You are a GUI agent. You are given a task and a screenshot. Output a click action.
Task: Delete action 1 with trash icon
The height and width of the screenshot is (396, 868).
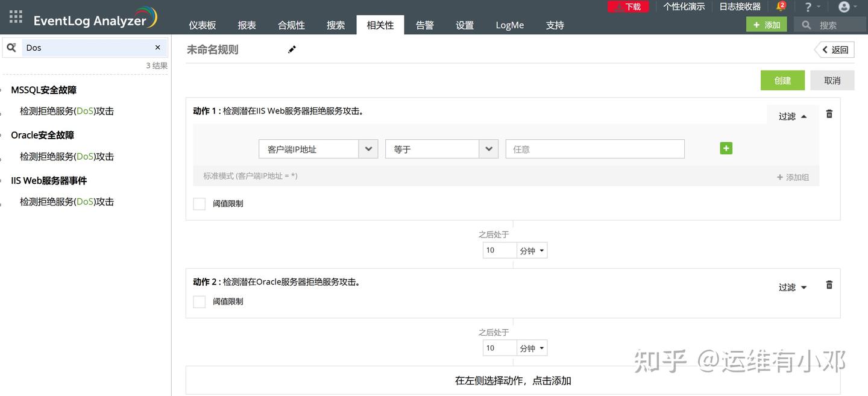tap(829, 113)
